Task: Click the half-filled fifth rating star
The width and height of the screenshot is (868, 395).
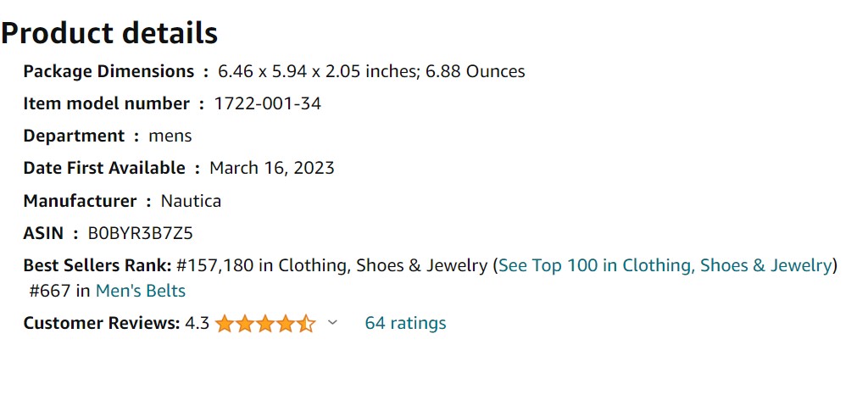Action: pyautogui.click(x=306, y=323)
